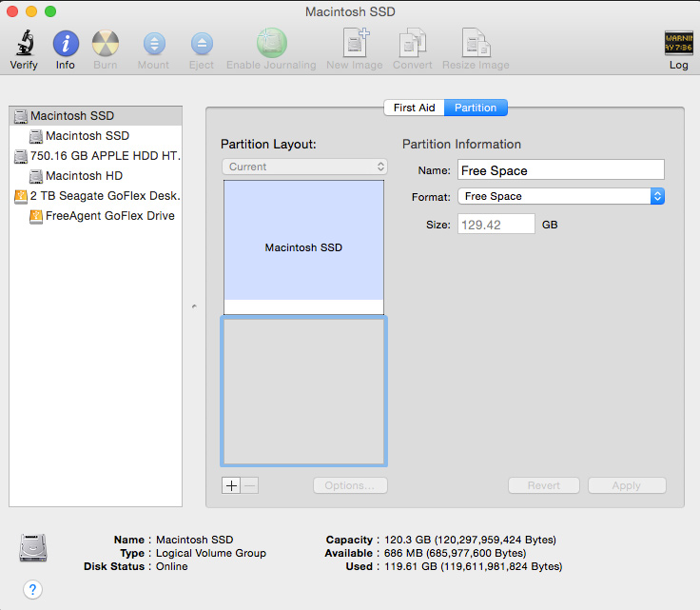Click the Enable Journaling icon
Image resolution: width=700 pixels, height=610 pixels.
(271, 43)
